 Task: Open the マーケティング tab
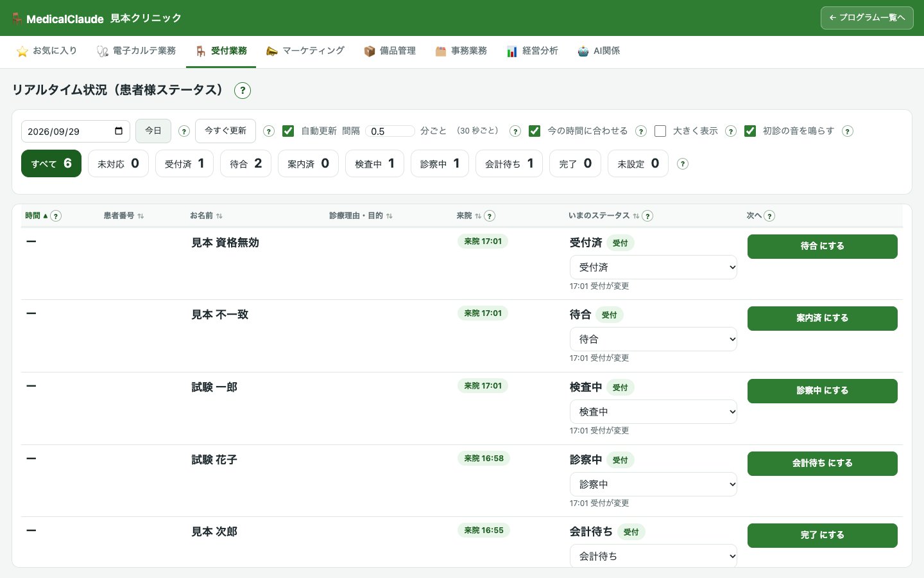coord(305,51)
